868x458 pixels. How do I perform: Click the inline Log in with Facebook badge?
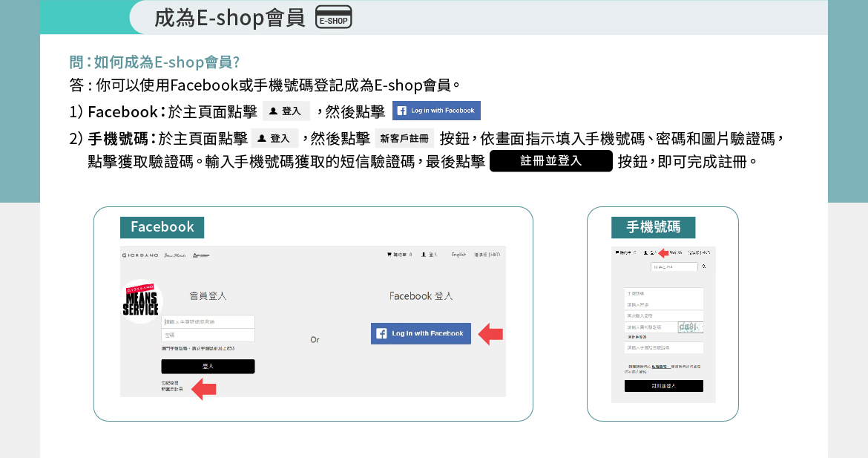click(436, 111)
